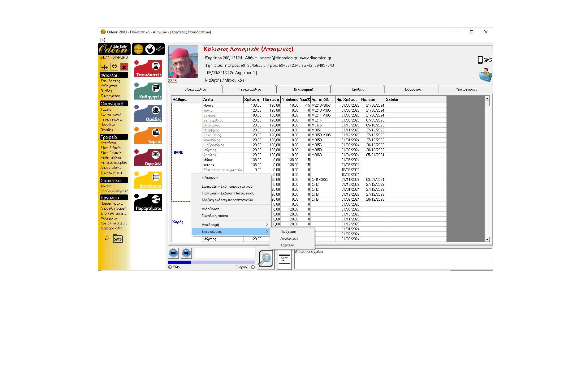Click the blue folder person icon
Image resolution: width=588 pixels, height=371 pixels.
tap(485, 75)
